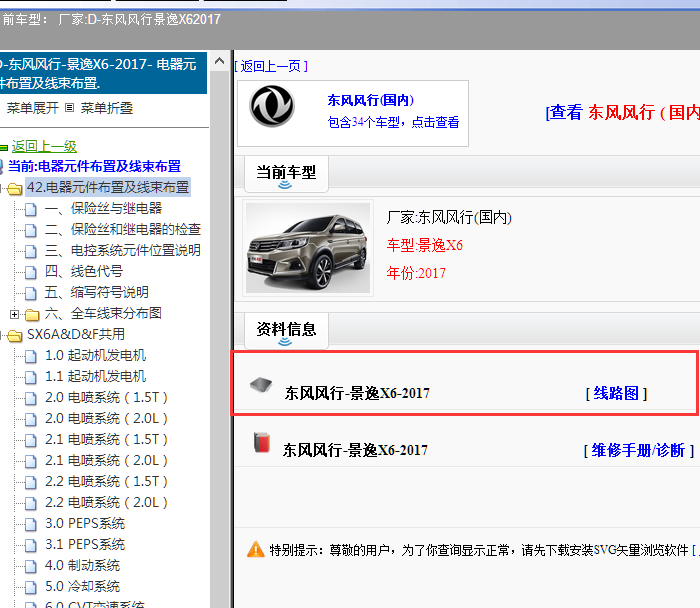Screen dimensions: 700x608
Task: Click page icon of 四、线色代号
Action: (31, 272)
